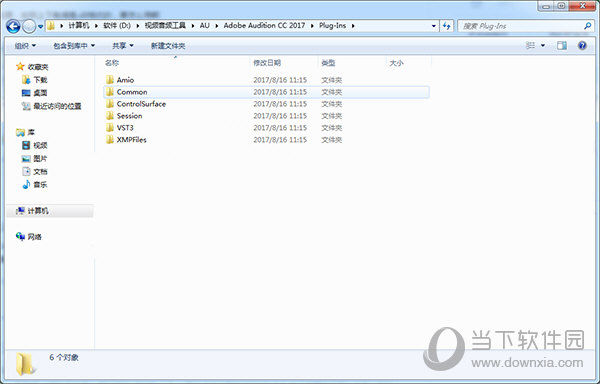Click the ControlSurface folder name
600x384 pixels.
(x=141, y=104)
